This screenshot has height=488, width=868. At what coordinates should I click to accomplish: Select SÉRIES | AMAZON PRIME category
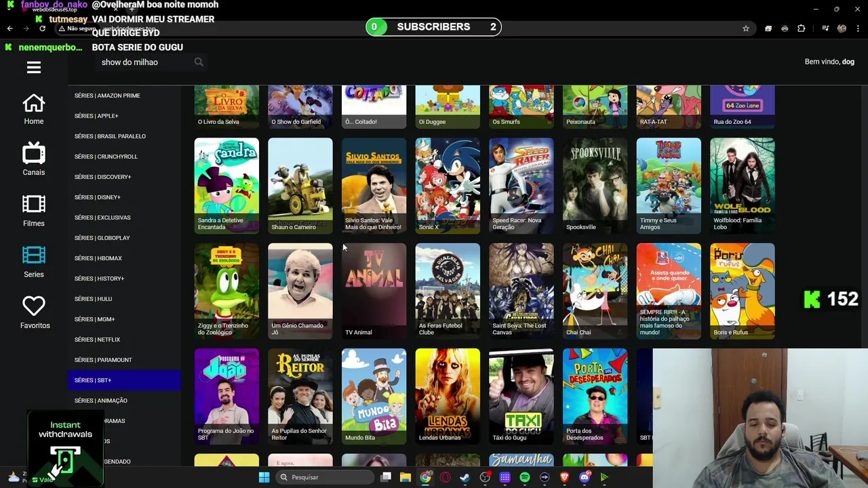point(124,96)
